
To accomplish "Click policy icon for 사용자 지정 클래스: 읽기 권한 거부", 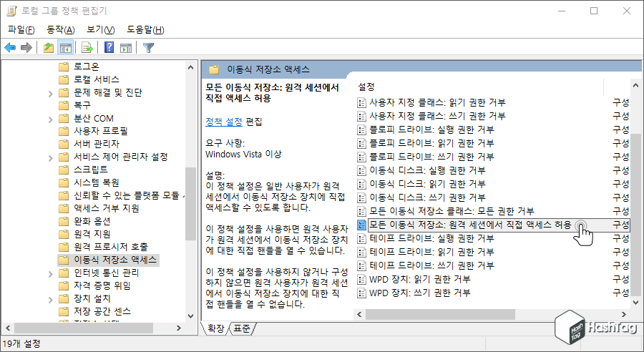I will pos(361,103).
